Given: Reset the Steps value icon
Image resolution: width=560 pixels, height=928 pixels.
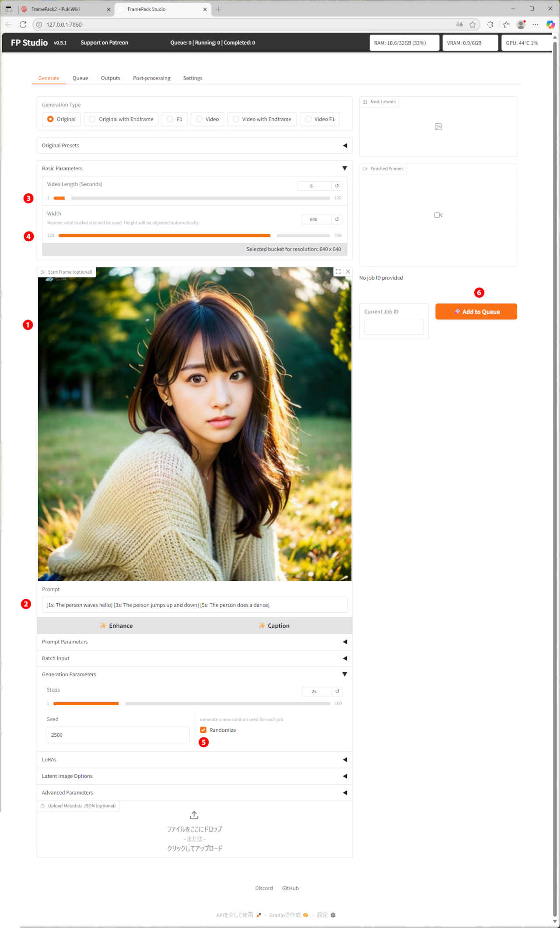Looking at the screenshot, I should click(337, 691).
